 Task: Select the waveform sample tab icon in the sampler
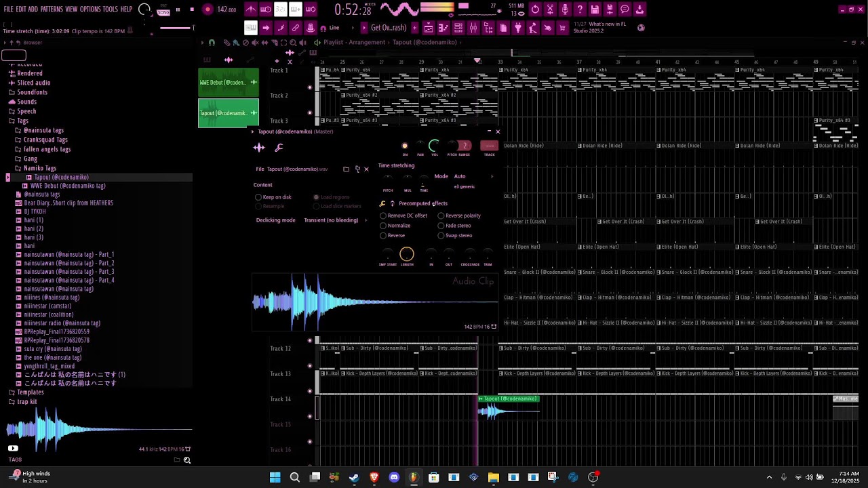pos(259,148)
